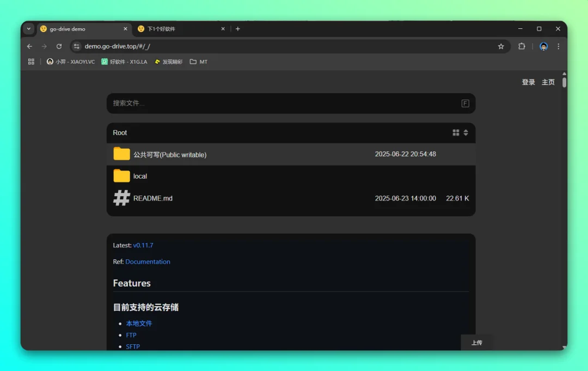
Task: Bookmark this page with the star icon
Action: [x=501, y=46]
